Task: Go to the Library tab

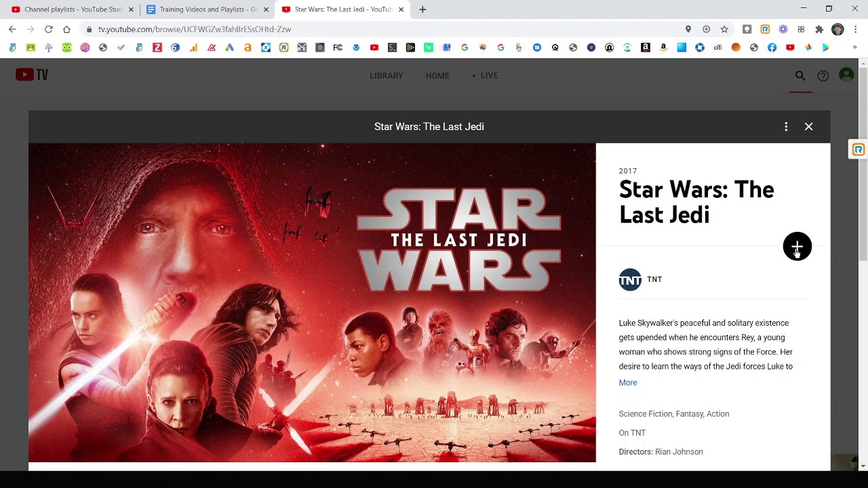Action: pyautogui.click(x=387, y=76)
